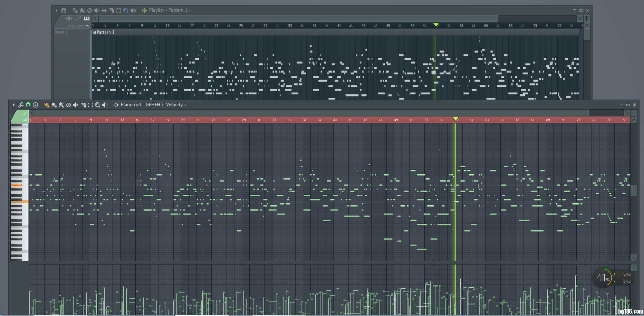Image resolution: width=644 pixels, height=316 pixels.
Task: Select Track 1 header in Playlist
Action: [72, 32]
